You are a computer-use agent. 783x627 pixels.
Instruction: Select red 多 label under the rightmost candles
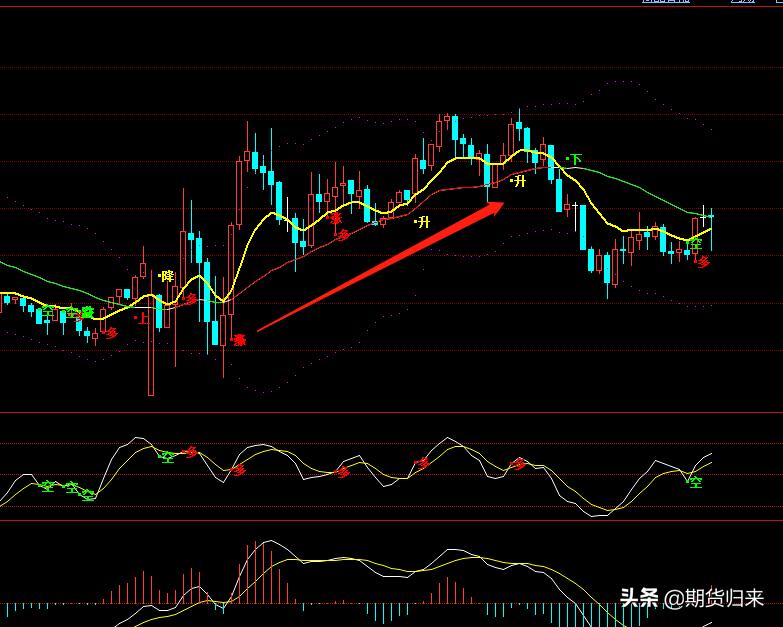(703, 262)
